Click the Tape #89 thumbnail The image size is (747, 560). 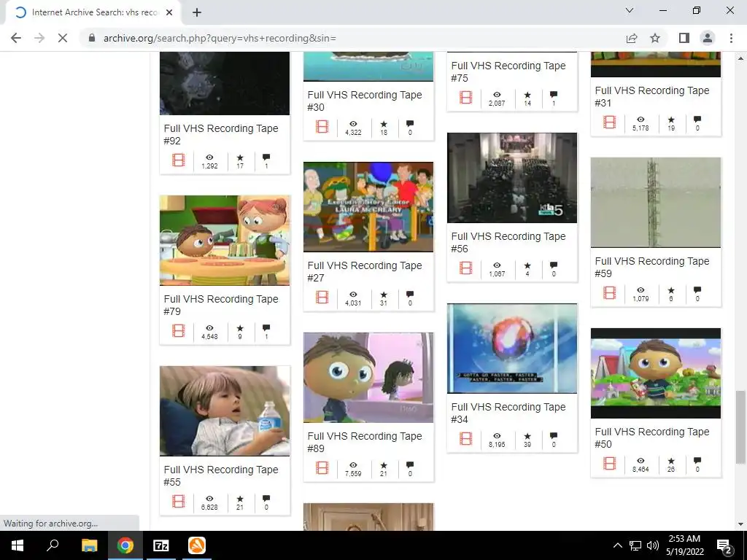click(368, 378)
